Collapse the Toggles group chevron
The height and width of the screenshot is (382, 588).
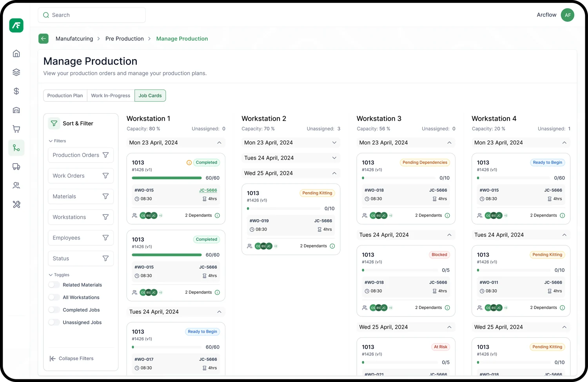(51, 275)
